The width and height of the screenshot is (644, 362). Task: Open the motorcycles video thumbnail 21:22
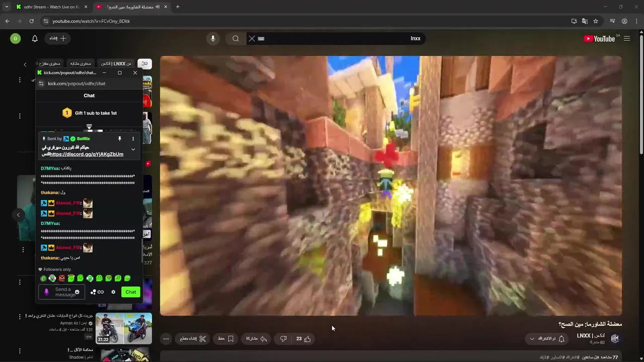pyautogui.click(x=124, y=328)
